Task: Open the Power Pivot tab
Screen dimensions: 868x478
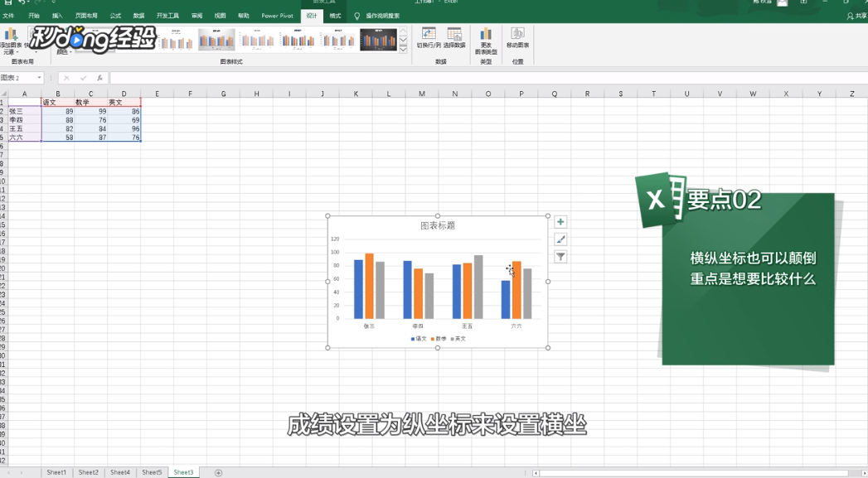Action: tap(278, 16)
